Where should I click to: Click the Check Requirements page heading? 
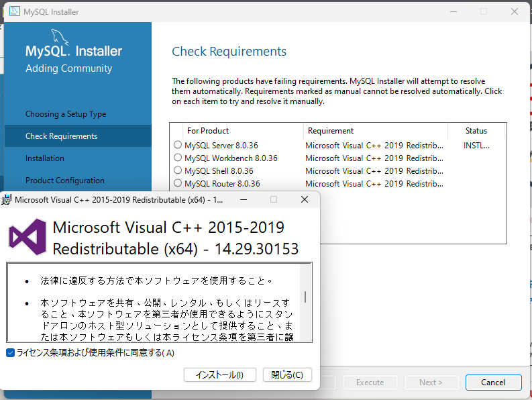(229, 52)
